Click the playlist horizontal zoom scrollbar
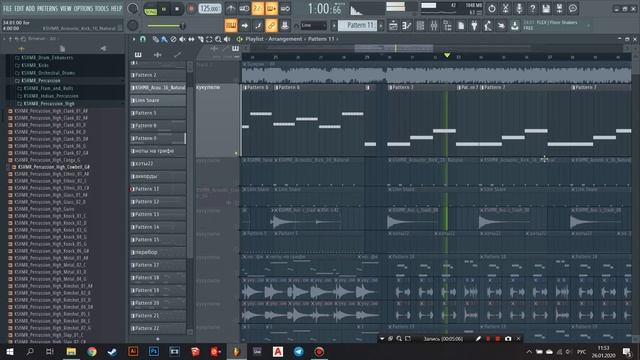Image resolution: width=640 pixels, height=360 pixels. tap(393, 48)
